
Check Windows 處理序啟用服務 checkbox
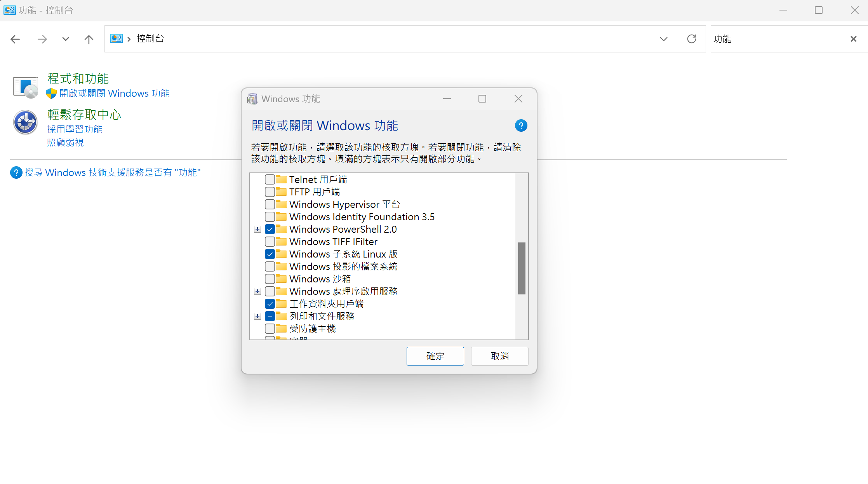click(x=270, y=291)
